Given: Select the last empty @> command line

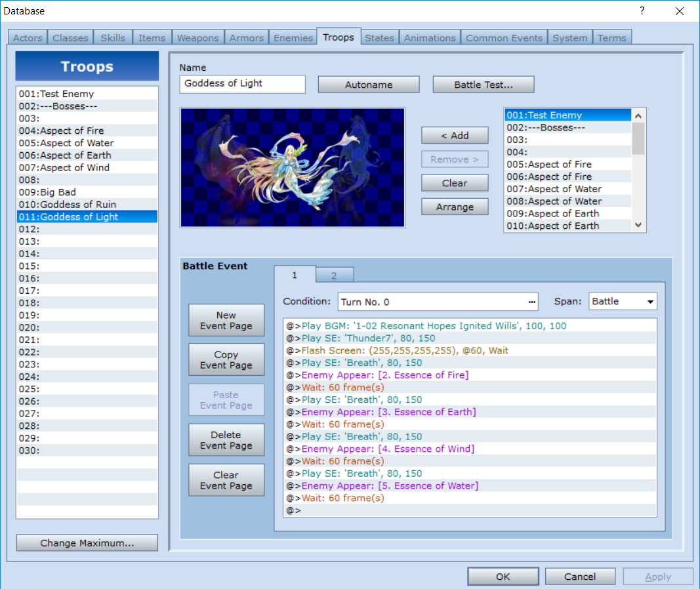Looking at the screenshot, I should [470, 510].
